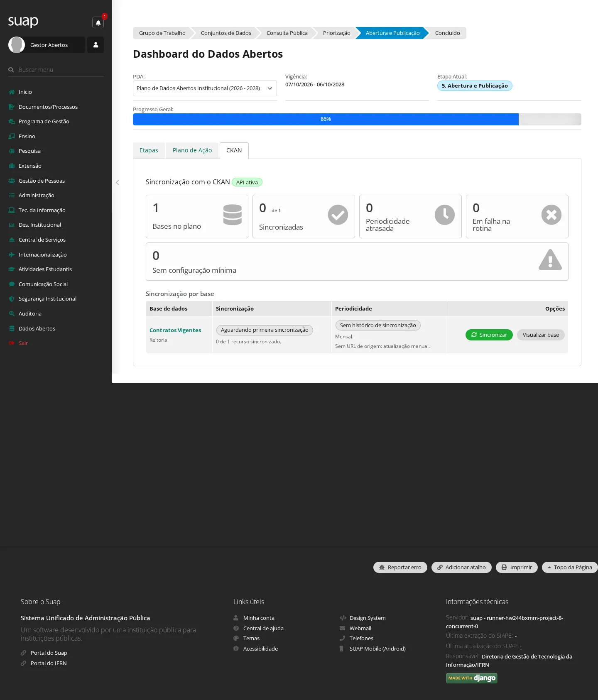
Task: Click the Reportar erro button
Action: point(400,568)
